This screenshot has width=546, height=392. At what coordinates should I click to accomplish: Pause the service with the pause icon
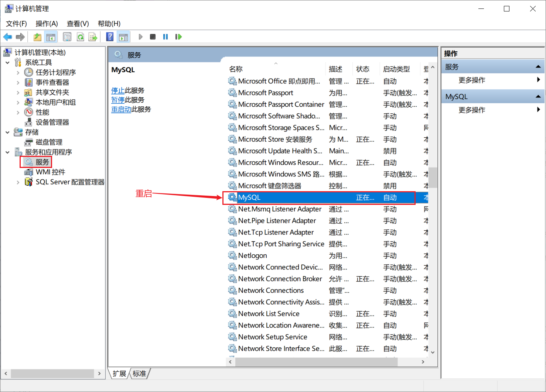165,37
